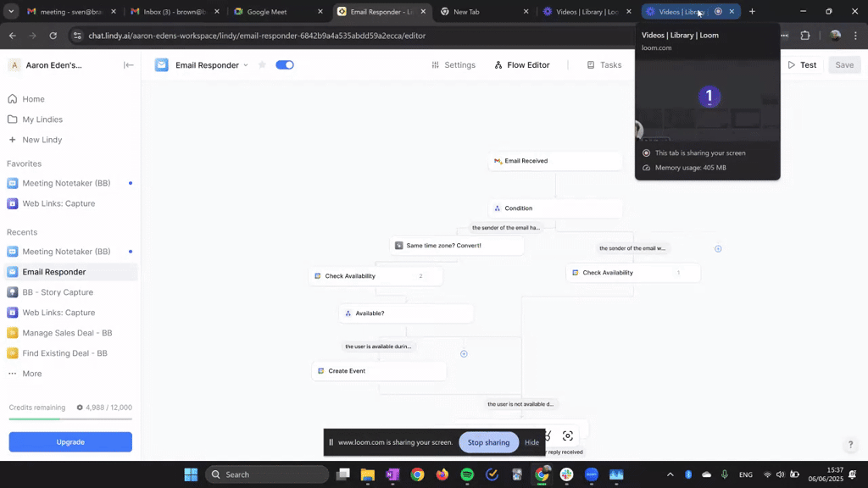
Task: Open the Tasks tab
Action: point(604,65)
